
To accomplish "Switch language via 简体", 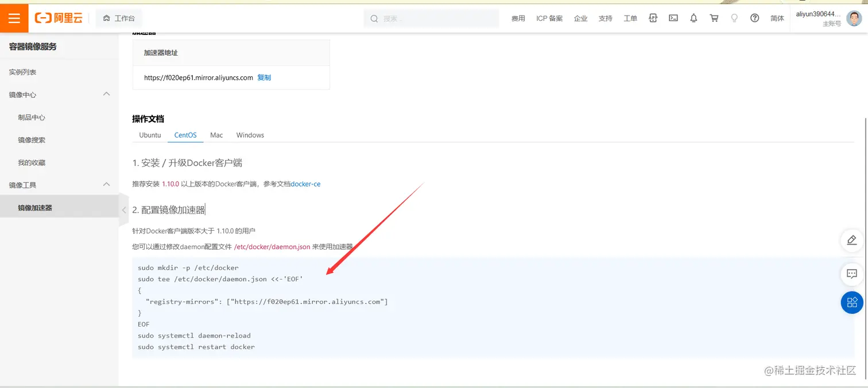I will (x=777, y=18).
